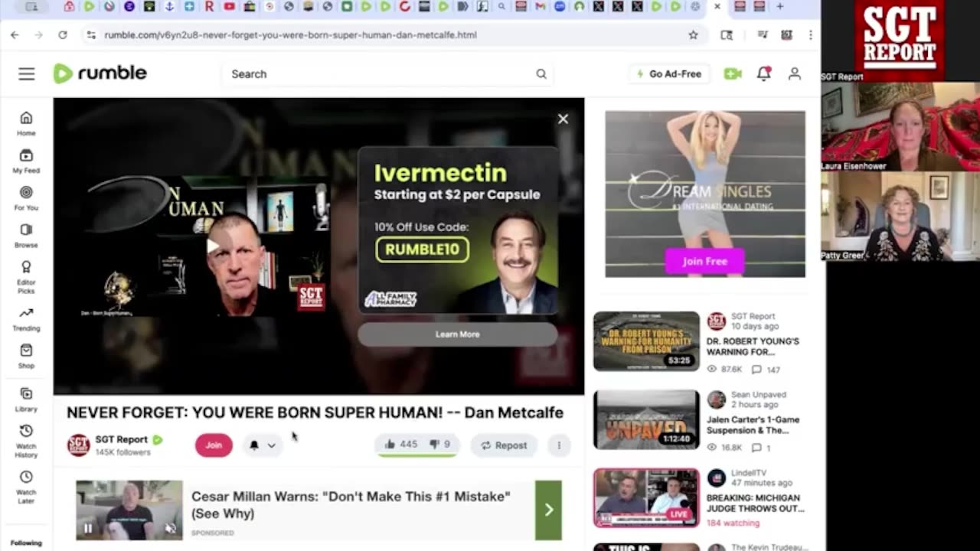This screenshot has width=980, height=551.
Task: Click the browser back arrow
Action: coord(15,34)
